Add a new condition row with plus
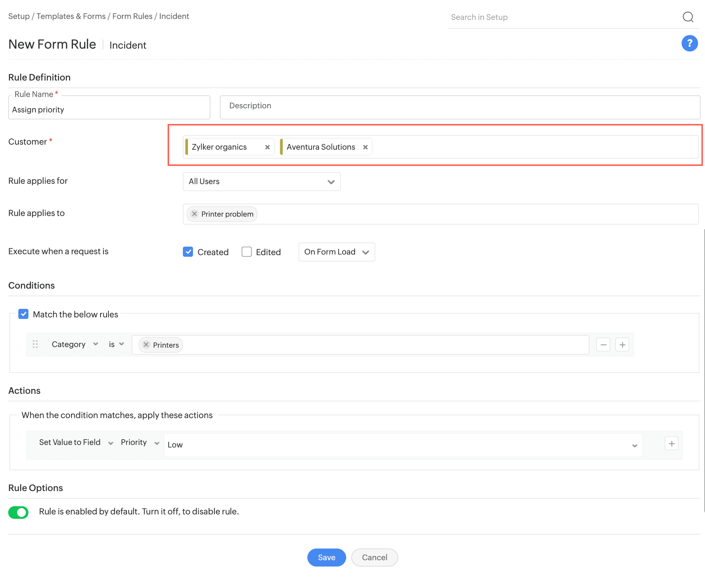705x588 pixels. (622, 345)
